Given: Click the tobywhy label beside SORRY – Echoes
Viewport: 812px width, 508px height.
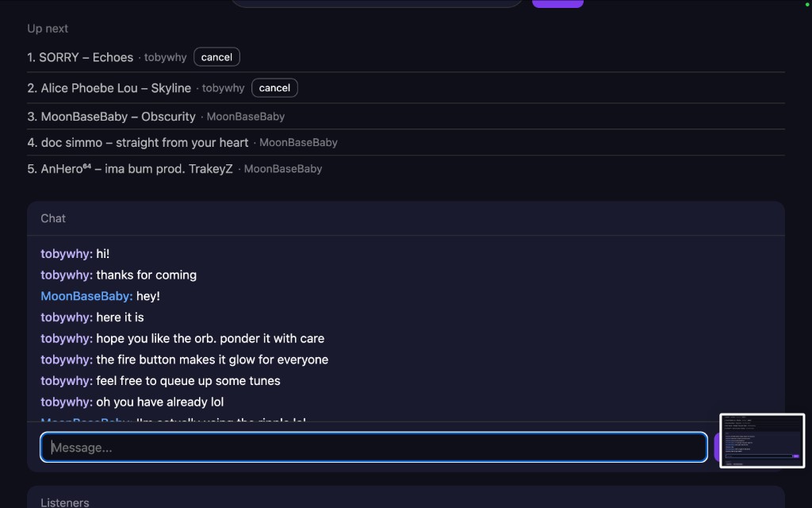Looking at the screenshot, I should pyautogui.click(x=165, y=58).
